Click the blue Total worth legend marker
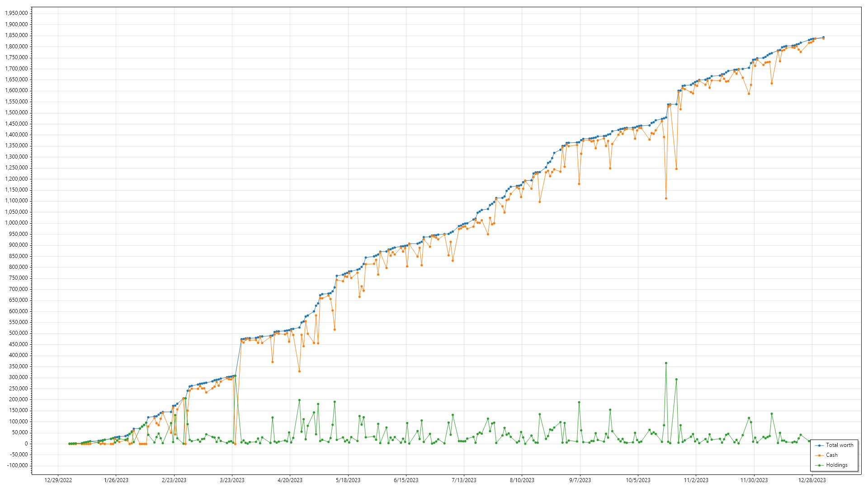868x488 pixels. pos(819,446)
